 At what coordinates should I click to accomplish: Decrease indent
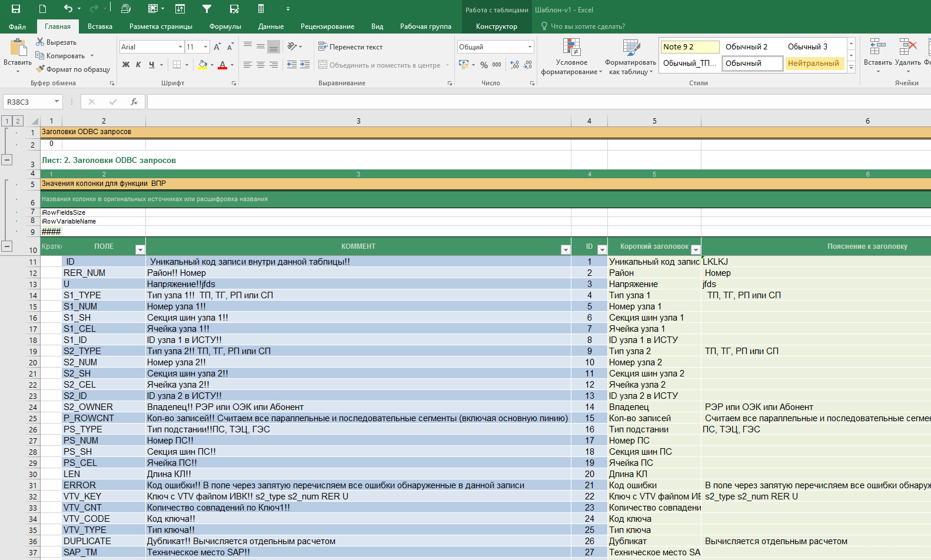coord(292,65)
